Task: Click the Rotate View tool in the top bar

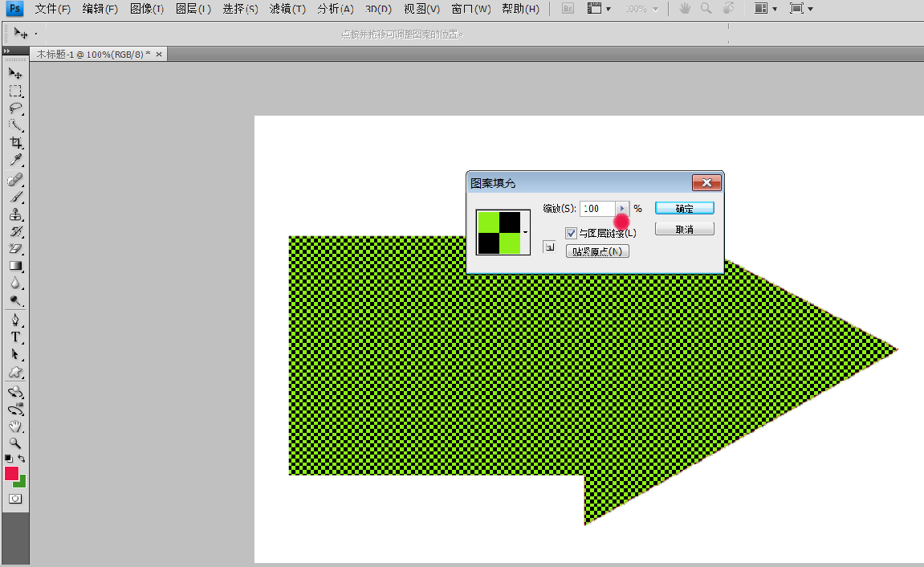Action: coord(728,8)
